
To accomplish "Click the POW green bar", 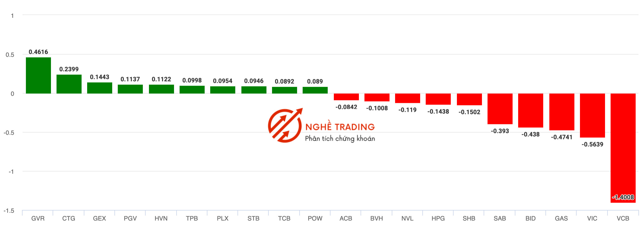I will (x=315, y=90).
